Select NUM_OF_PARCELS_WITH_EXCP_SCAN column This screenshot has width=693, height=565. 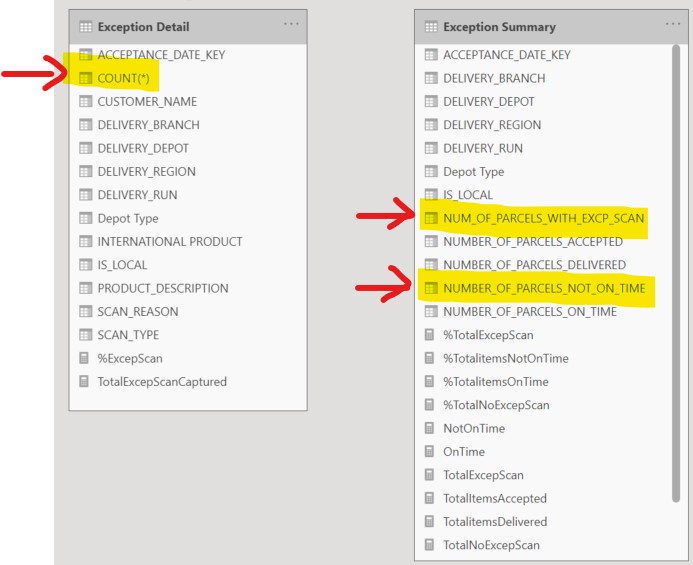(544, 218)
